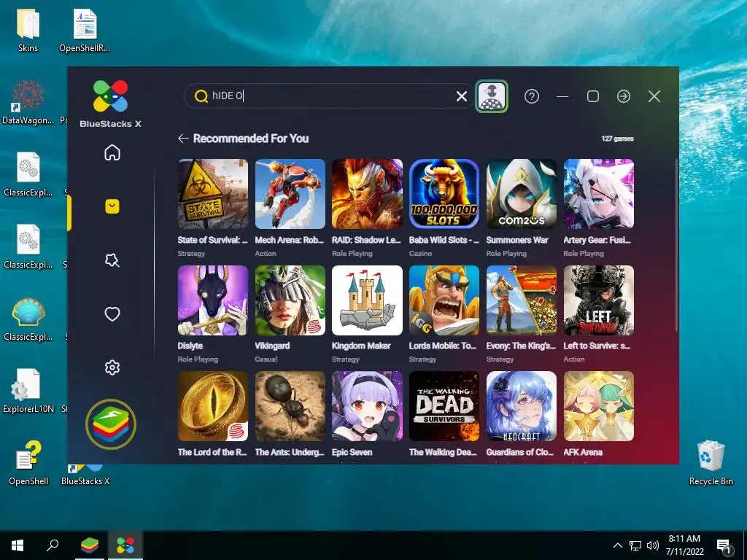Open the taskbar search magnifier

(53, 545)
